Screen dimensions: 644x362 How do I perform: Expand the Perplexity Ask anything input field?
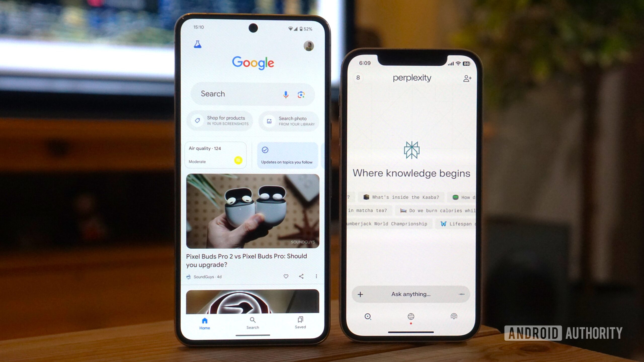coord(410,294)
